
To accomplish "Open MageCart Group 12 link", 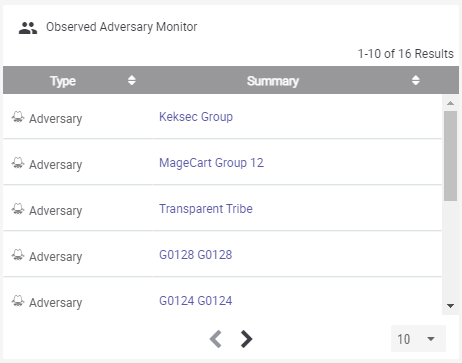I will [x=211, y=163].
